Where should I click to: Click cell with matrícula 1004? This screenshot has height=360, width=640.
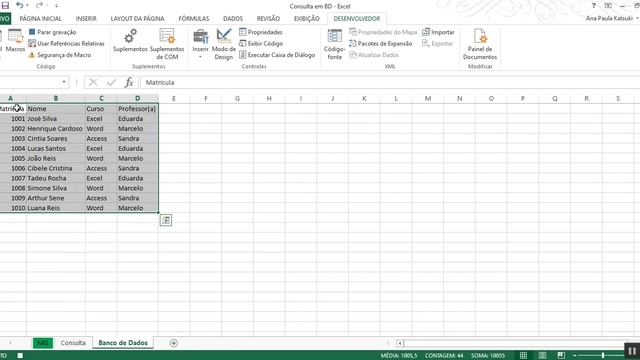[x=13, y=149]
